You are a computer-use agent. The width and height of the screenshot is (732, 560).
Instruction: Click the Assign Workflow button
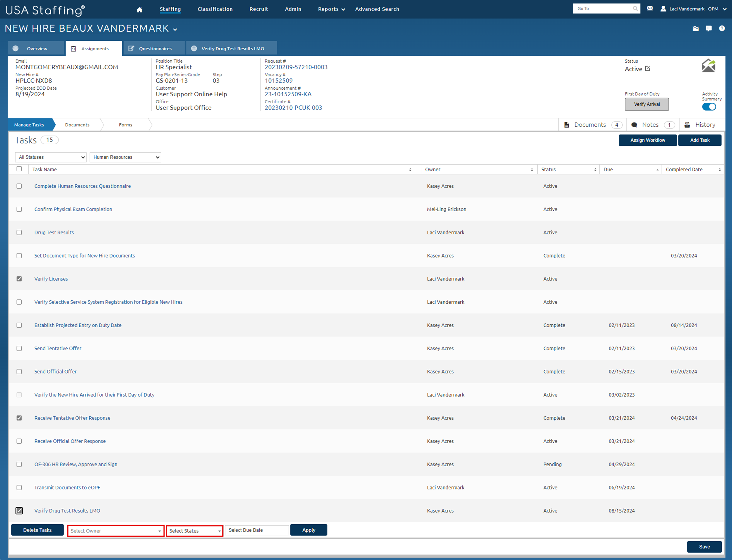[x=647, y=140]
